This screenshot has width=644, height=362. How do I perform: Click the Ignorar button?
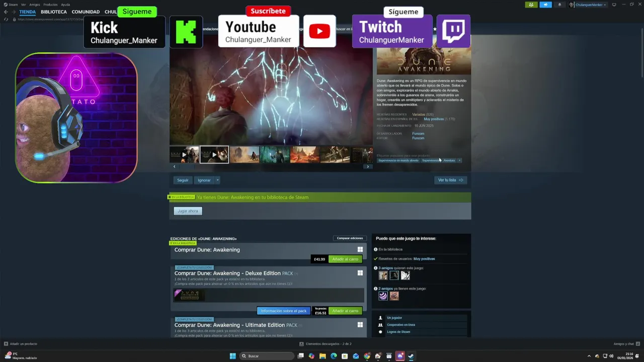pos(204,180)
